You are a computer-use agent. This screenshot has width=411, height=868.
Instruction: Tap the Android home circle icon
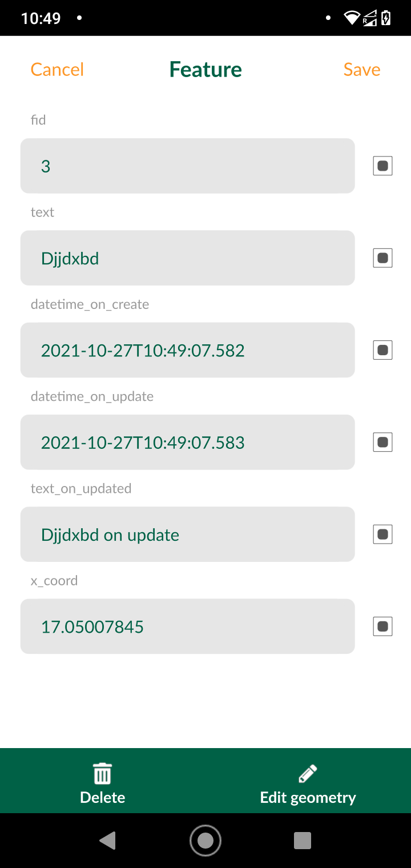205,841
